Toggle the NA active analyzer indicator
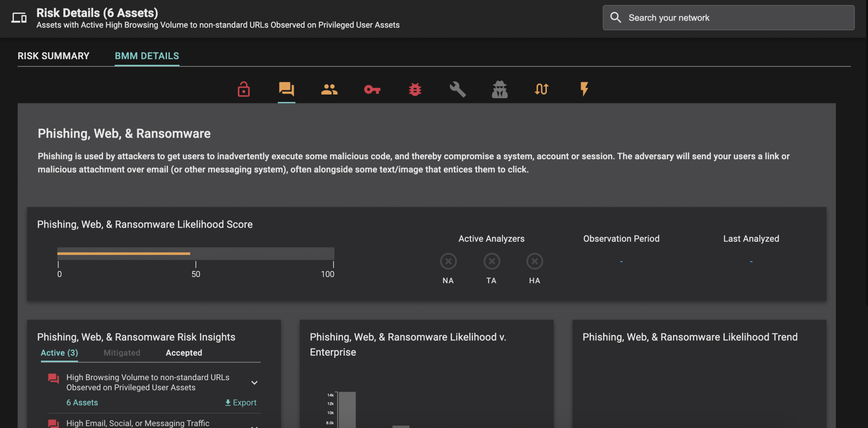The image size is (868, 428). click(x=448, y=261)
